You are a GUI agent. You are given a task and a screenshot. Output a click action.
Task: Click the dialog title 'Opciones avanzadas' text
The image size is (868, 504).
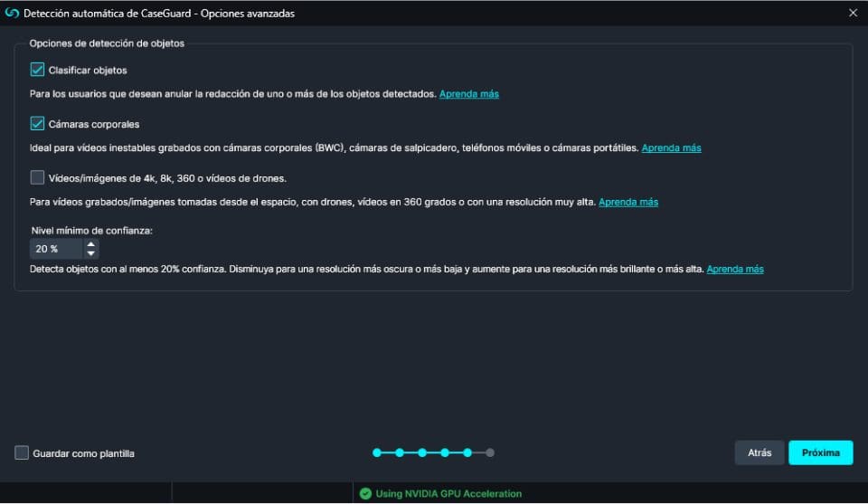(x=248, y=14)
